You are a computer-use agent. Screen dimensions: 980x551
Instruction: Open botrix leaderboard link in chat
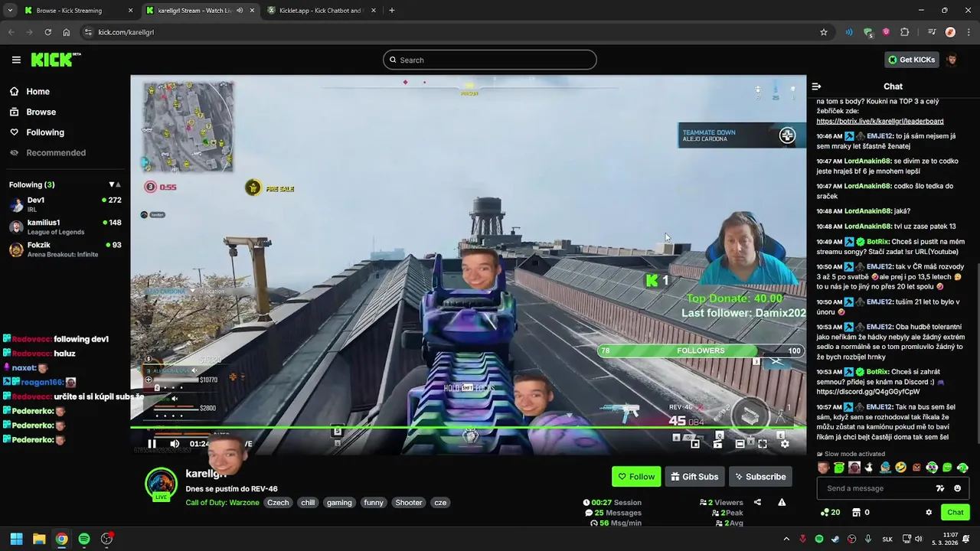(x=880, y=121)
